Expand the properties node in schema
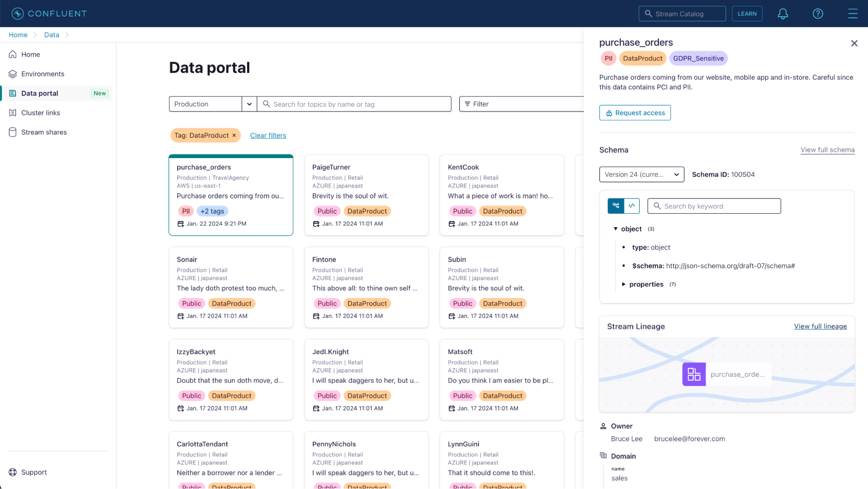Image resolution: width=868 pixels, height=489 pixels. click(x=624, y=284)
